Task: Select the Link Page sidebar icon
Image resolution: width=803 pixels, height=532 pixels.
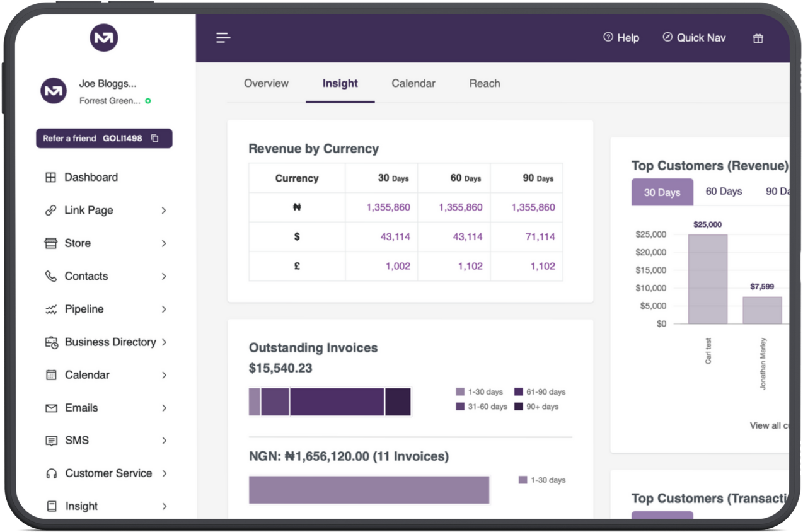Action: [50, 210]
